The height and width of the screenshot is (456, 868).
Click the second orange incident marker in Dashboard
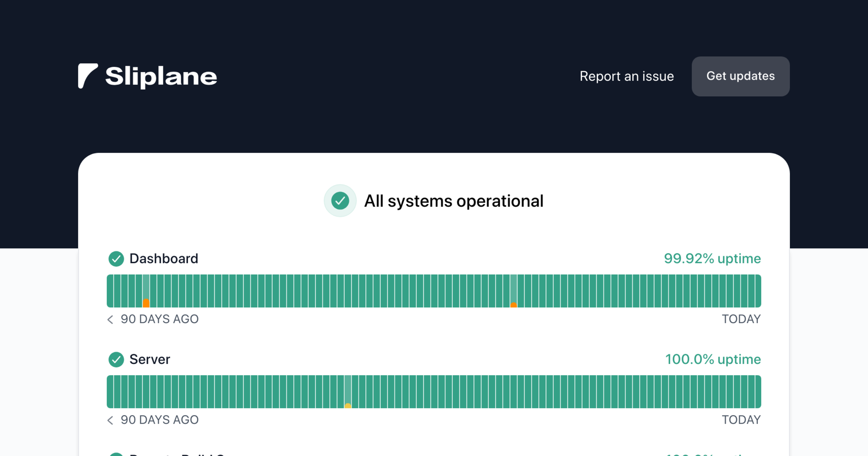pyautogui.click(x=514, y=305)
